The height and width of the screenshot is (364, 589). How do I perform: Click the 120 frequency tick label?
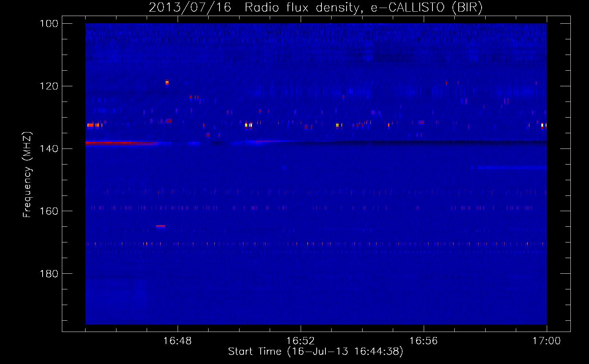49,86
